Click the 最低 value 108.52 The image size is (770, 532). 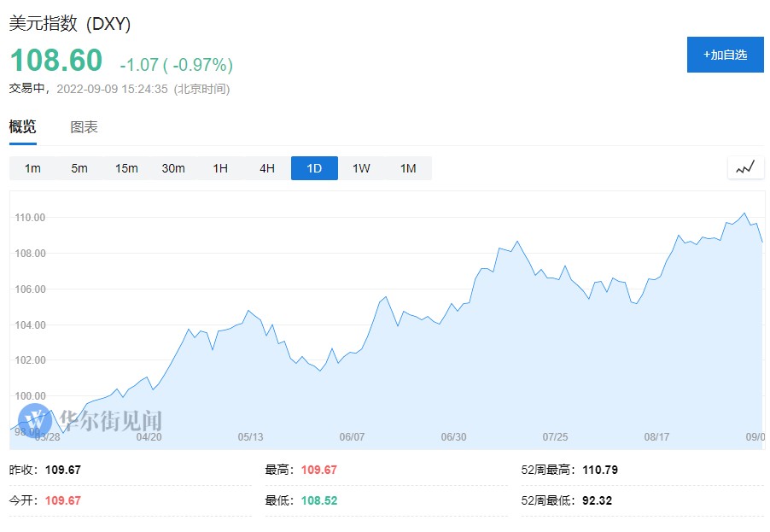coord(319,500)
